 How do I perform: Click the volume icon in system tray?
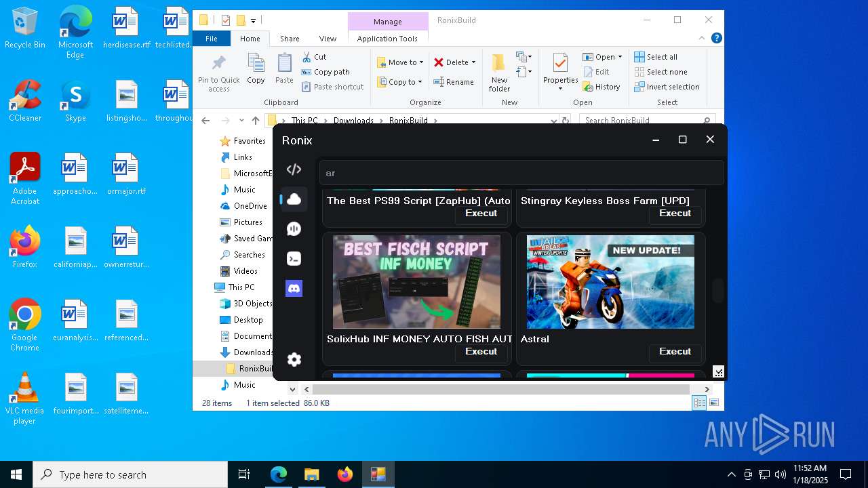pos(781,474)
